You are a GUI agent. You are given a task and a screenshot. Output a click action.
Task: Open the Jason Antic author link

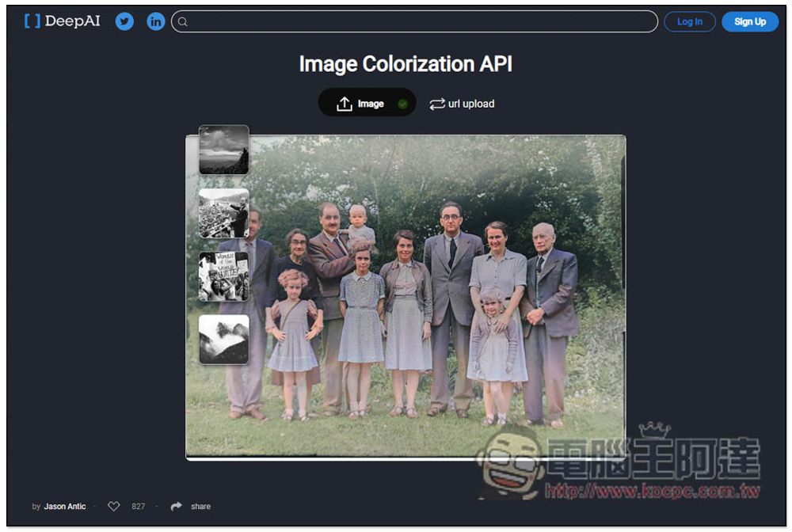coord(67,507)
